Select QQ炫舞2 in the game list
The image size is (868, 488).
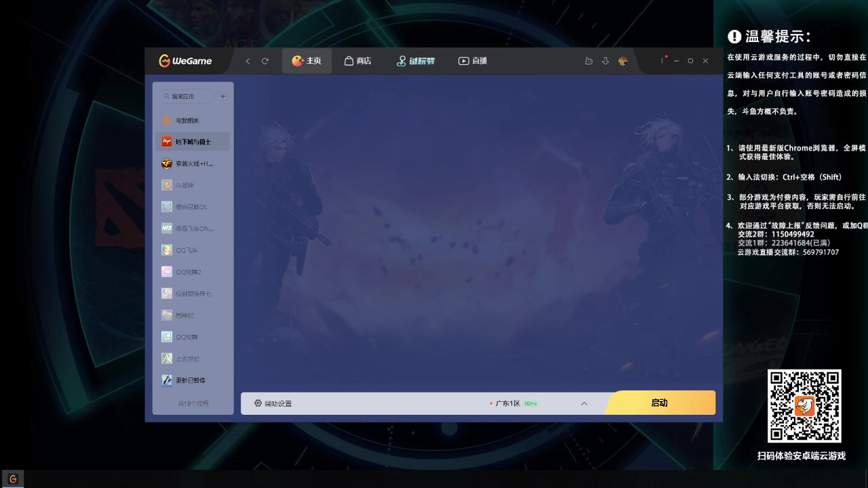pyautogui.click(x=193, y=272)
